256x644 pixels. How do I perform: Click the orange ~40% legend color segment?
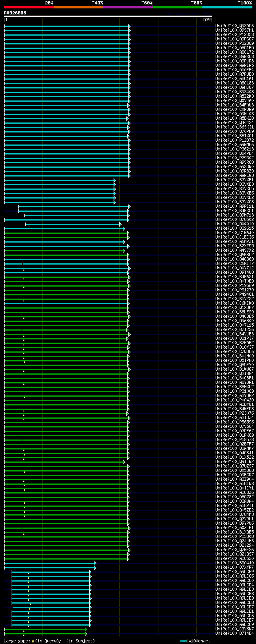[x=78, y=7]
